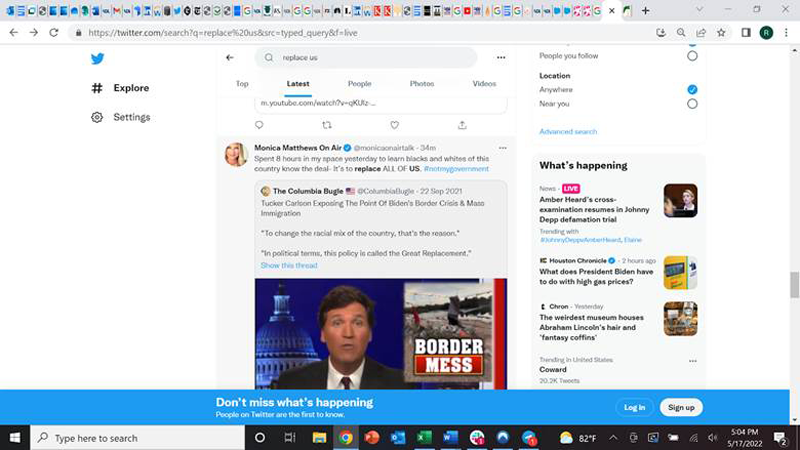The height and width of the screenshot is (450, 800).
Task: Click the Sign up button
Action: tap(681, 408)
